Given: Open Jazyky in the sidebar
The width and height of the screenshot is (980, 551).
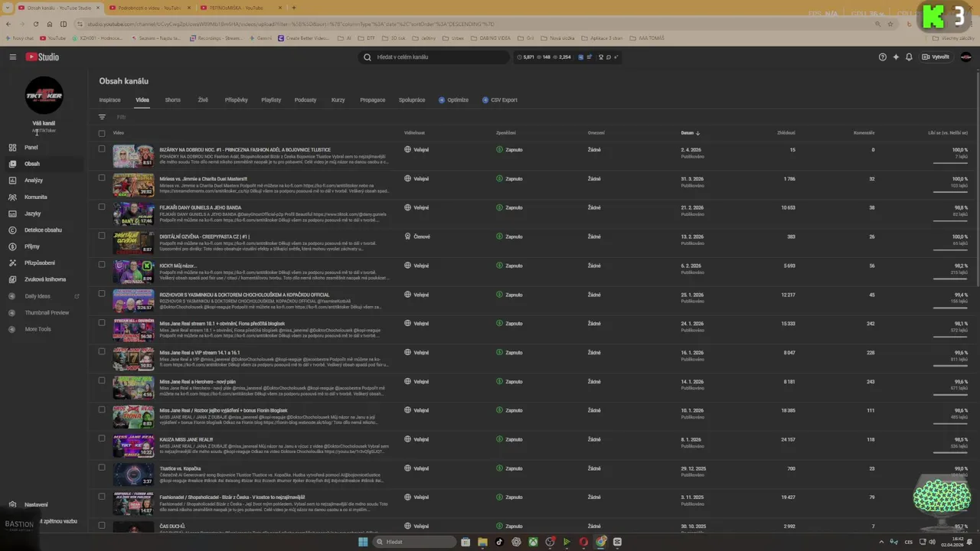Looking at the screenshot, I should click(x=32, y=214).
